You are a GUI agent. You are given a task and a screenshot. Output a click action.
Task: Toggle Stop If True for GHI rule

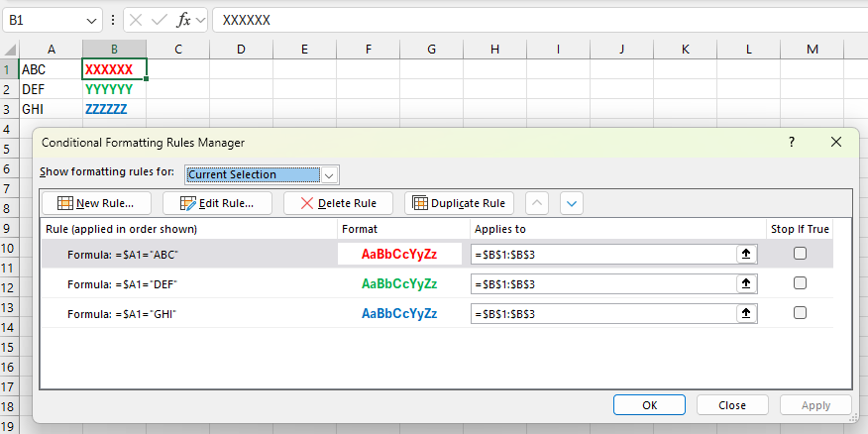point(800,313)
